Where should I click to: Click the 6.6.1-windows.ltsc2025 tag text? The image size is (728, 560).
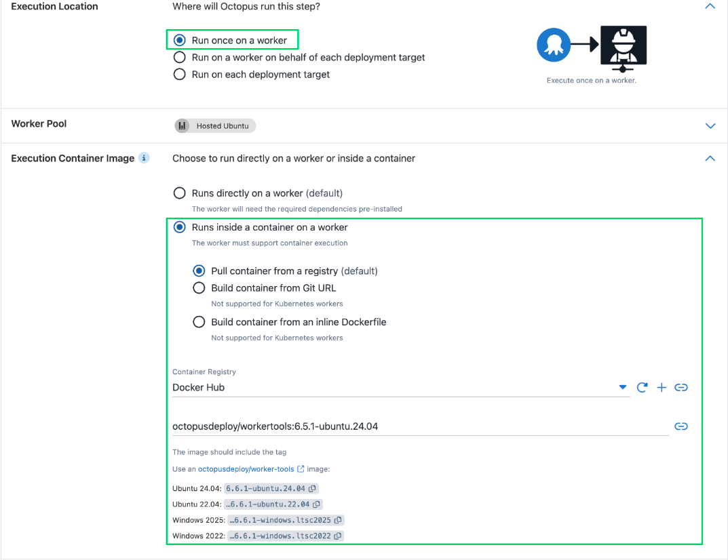(x=280, y=520)
